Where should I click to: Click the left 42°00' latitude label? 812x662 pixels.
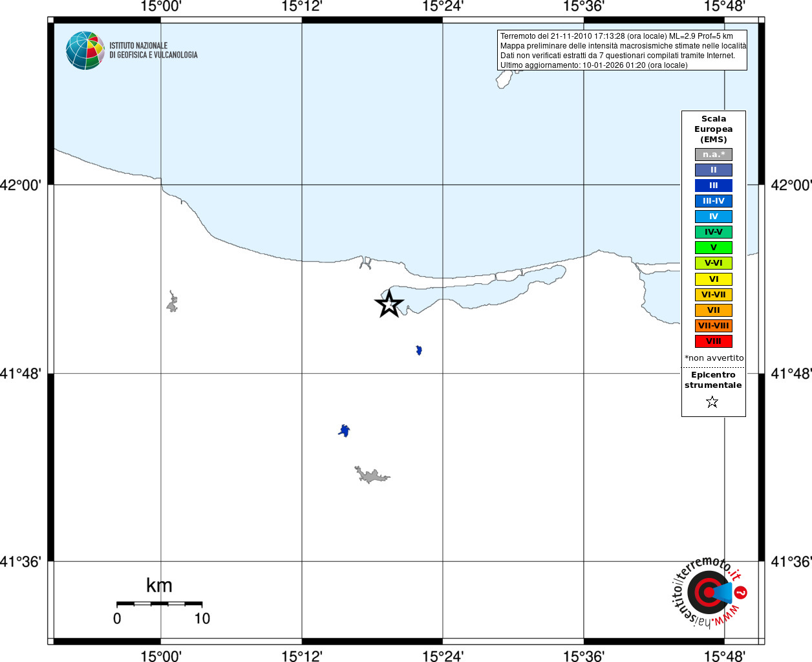click(21, 185)
